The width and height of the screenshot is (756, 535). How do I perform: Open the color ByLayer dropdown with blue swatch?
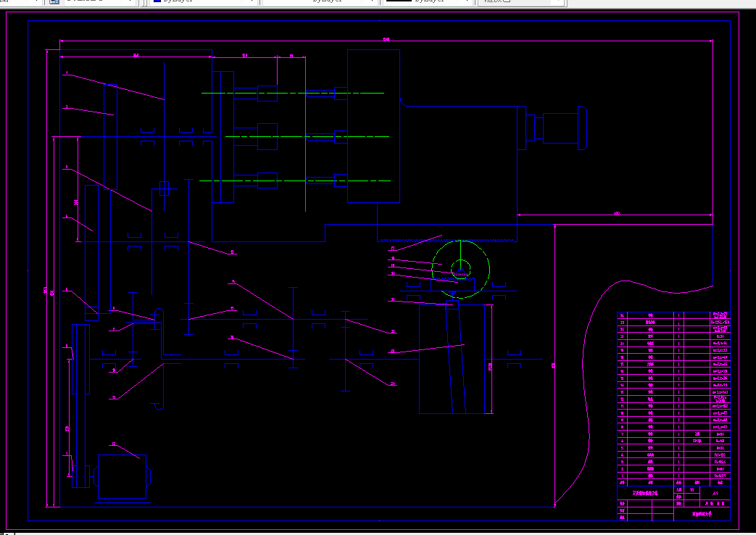click(x=202, y=1)
